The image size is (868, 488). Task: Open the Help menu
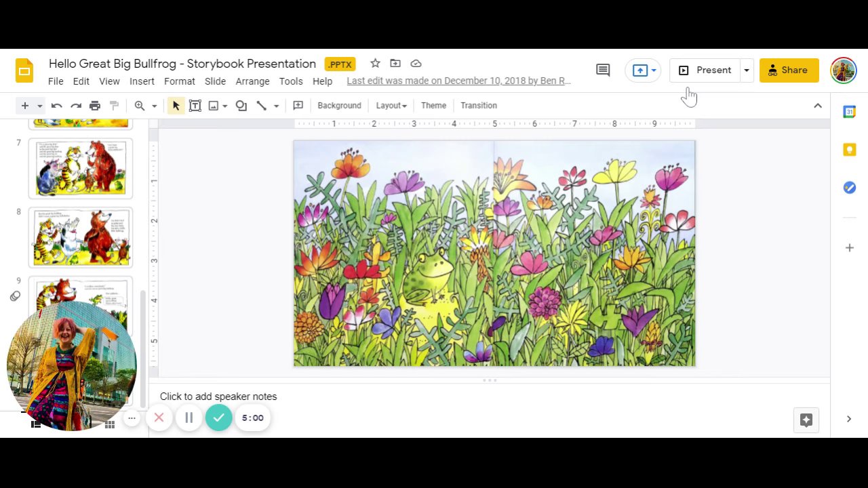[x=322, y=81]
